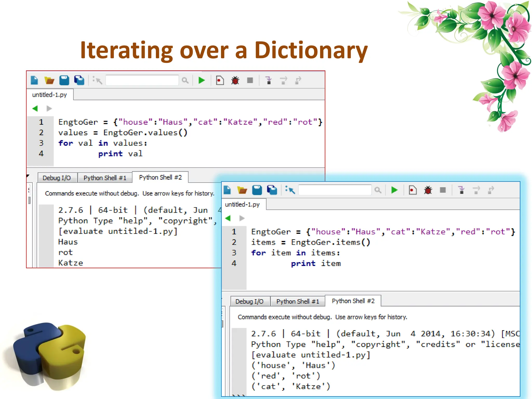
Task: Click stop square icon in upper toolbar
Action: pyautogui.click(x=250, y=80)
